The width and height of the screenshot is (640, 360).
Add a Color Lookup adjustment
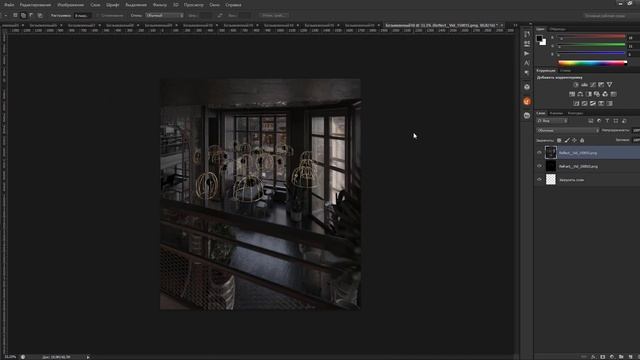tap(613, 94)
